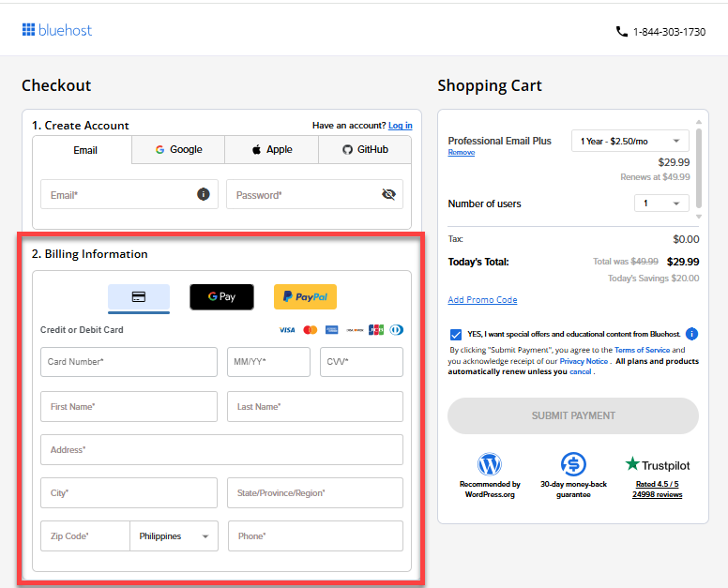This screenshot has width=728, height=588.
Task: Focus the MM/YY expiry field
Action: (x=268, y=362)
